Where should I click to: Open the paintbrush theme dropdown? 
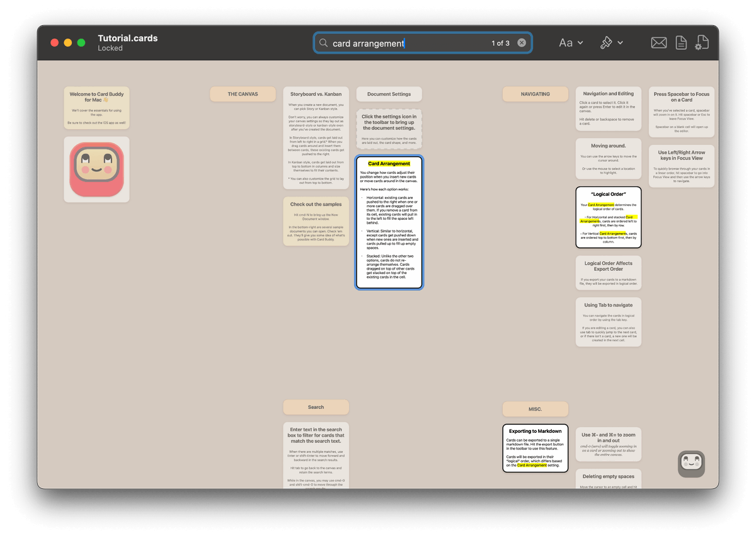click(612, 43)
